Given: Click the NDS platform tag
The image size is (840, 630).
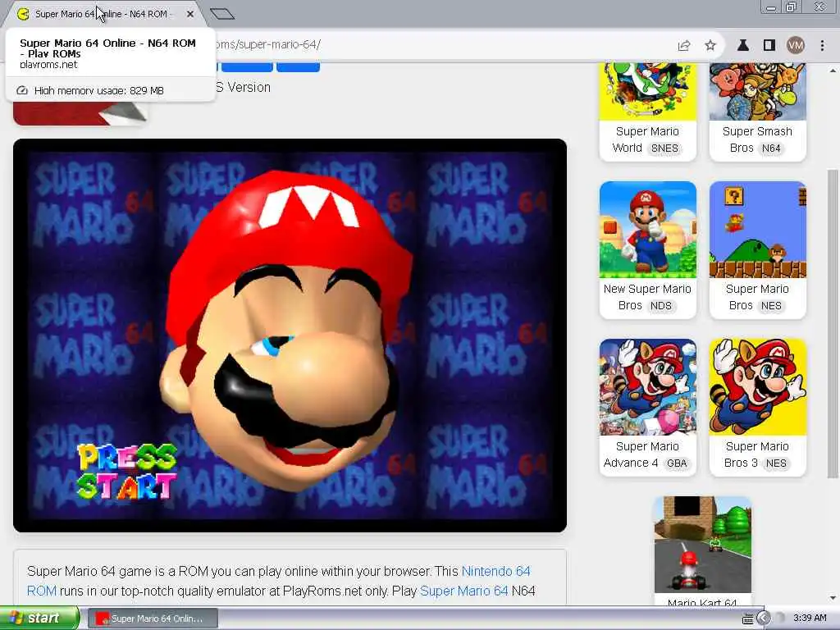Looking at the screenshot, I should tap(661, 306).
